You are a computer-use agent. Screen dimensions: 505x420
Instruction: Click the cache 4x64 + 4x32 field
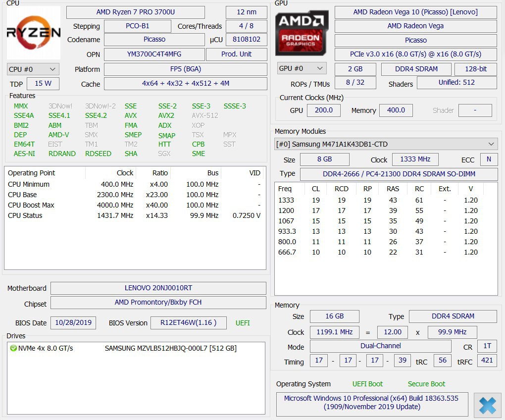point(186,83)
